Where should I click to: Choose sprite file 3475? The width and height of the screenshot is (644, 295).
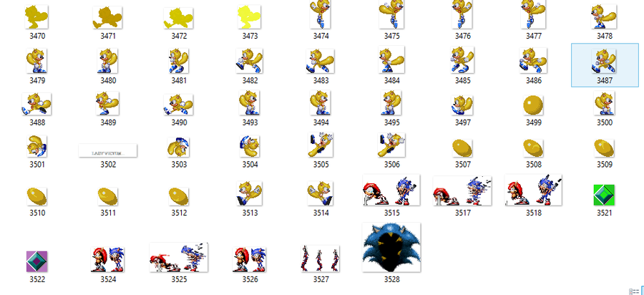pyautogui.click(x=391, y=14)
